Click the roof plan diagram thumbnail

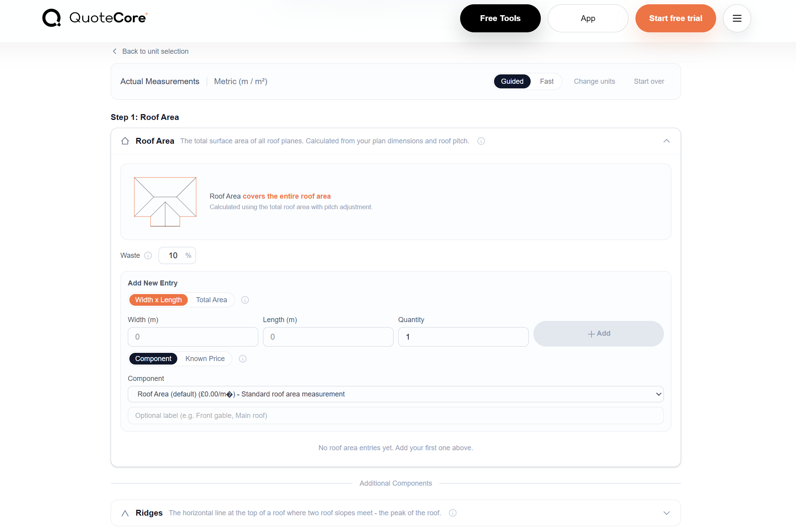coord(165,202)
